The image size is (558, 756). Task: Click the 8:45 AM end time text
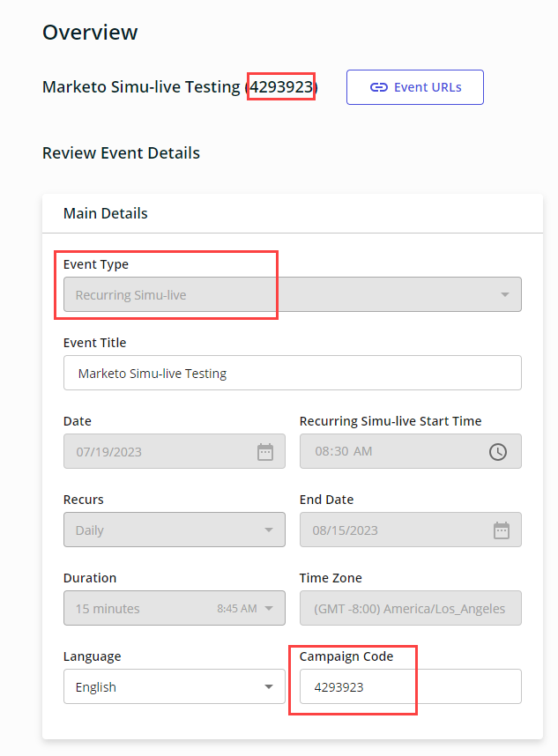(237, 609)
